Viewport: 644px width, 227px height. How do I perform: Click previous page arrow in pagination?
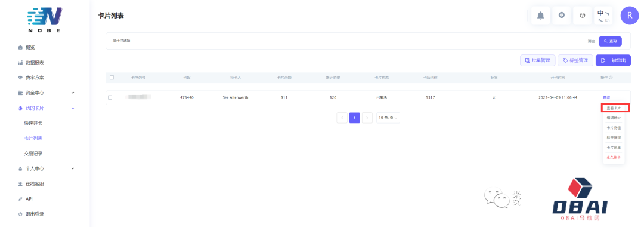342,118
